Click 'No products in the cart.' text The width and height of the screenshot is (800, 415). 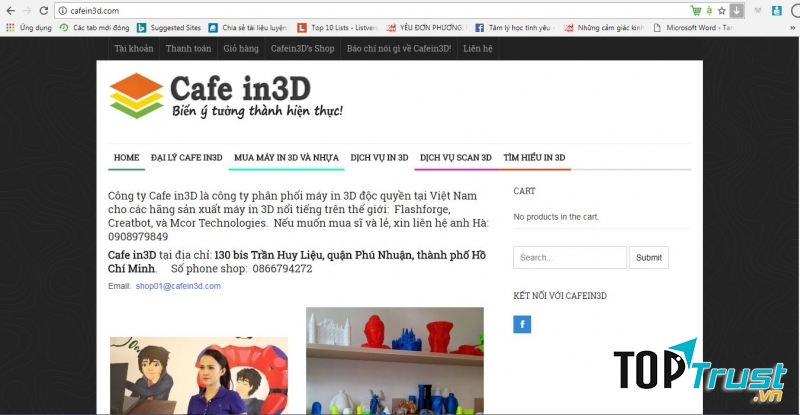point(556,217)
